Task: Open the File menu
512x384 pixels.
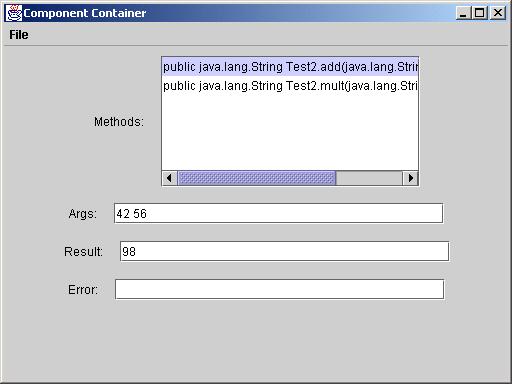Action: [19, 35]
